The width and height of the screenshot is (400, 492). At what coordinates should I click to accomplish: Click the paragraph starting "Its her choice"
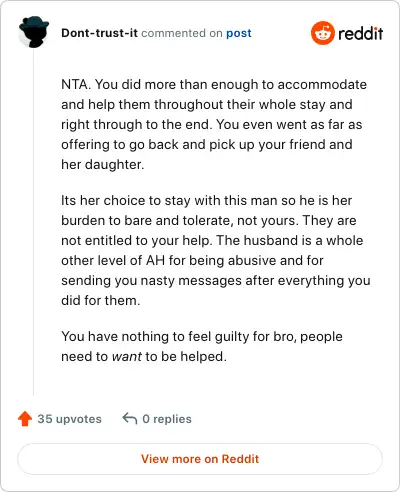216,250
